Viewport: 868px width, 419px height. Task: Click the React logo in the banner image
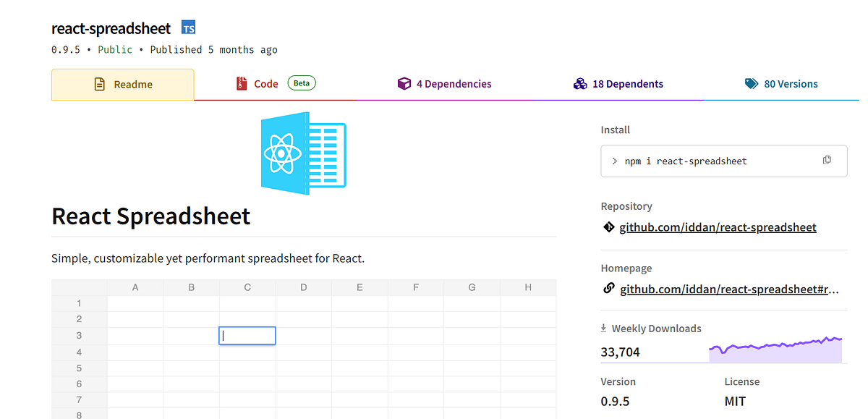(x=282, y=153)
